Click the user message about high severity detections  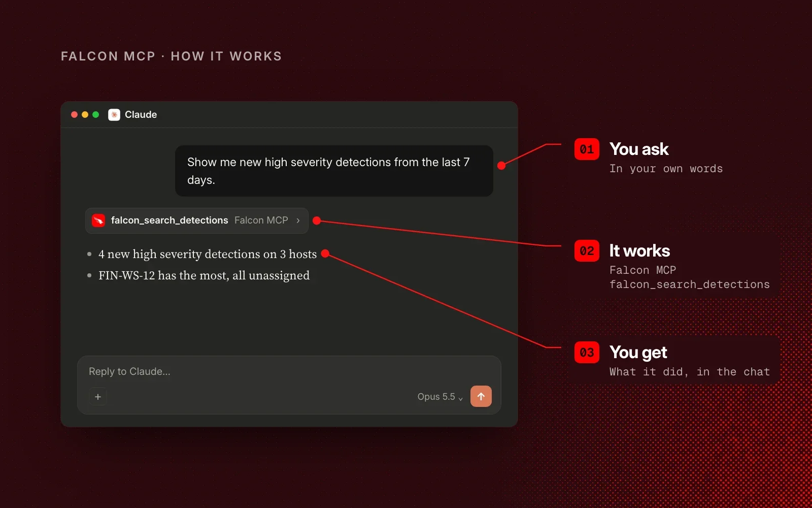(x=334, y=171)
